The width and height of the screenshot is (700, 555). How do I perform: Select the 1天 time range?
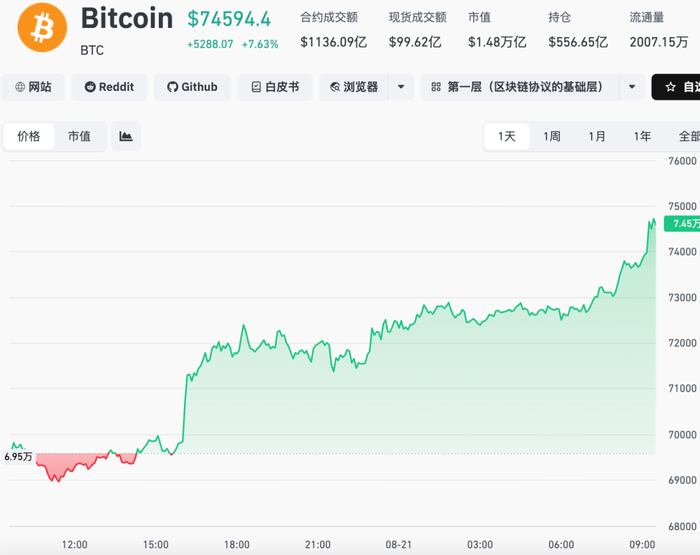click(507, 137)
